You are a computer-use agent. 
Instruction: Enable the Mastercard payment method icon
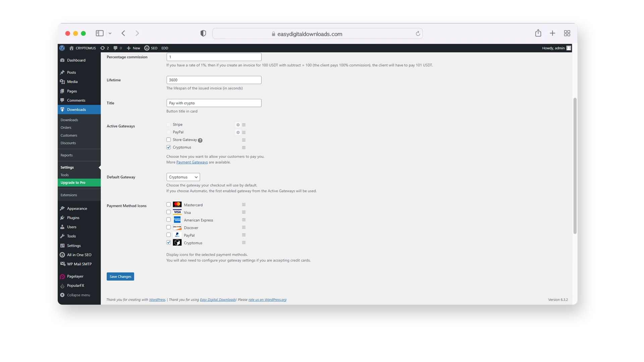(x=168, y=204)
